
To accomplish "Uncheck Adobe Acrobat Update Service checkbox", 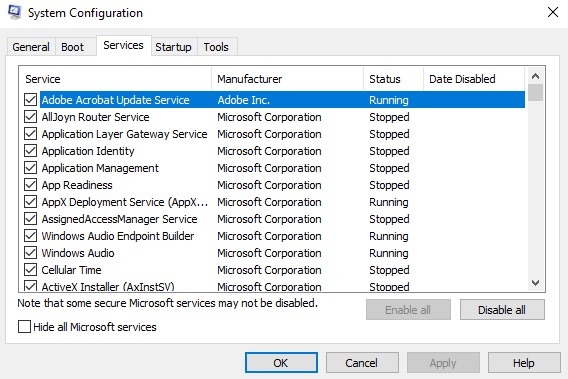I will [x=30, y=100].
